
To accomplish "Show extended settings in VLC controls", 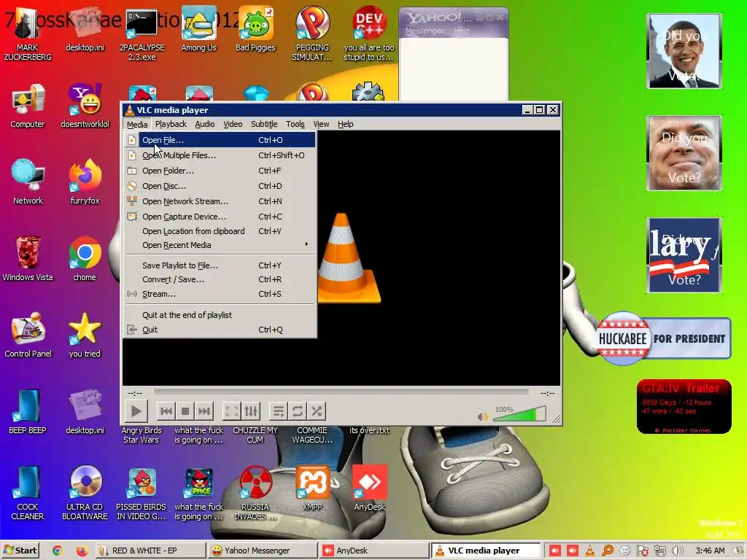I will pyautogui.click(x=251, y=411).
